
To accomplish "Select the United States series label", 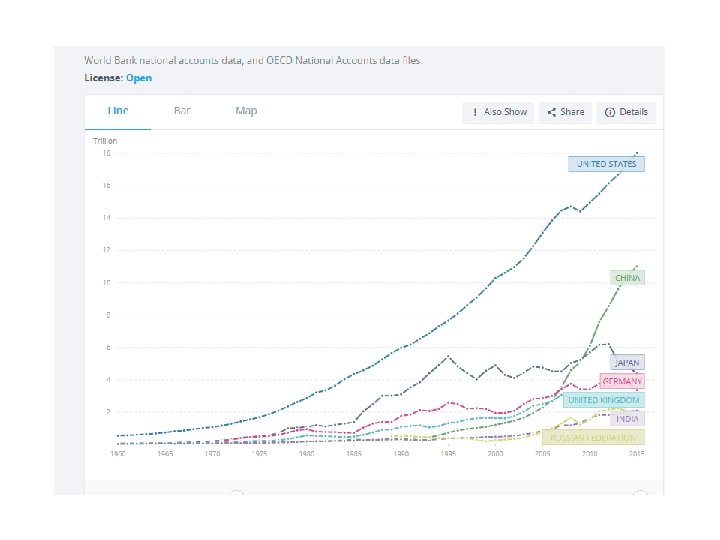I will coord(607,163).
